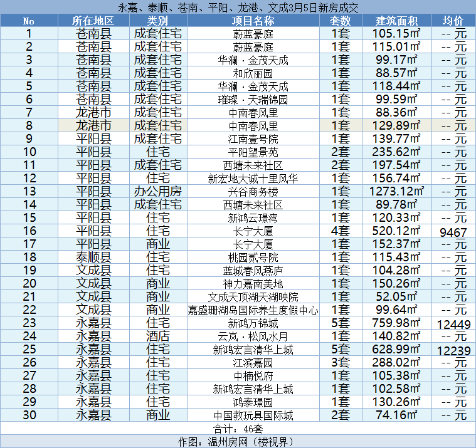This screenshot has height=448, width=476.
Task: Click the 均价 column header
Action: tap(453, 21)
